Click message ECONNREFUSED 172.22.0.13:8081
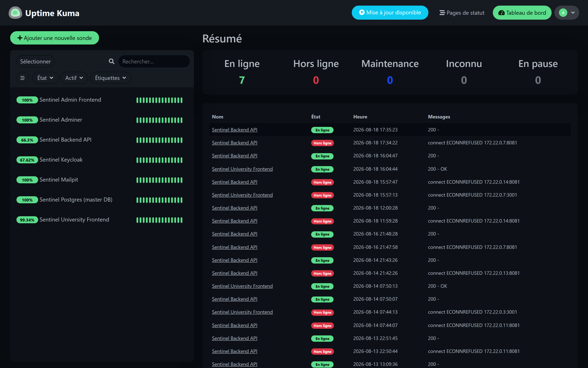 tap(474, 273)
